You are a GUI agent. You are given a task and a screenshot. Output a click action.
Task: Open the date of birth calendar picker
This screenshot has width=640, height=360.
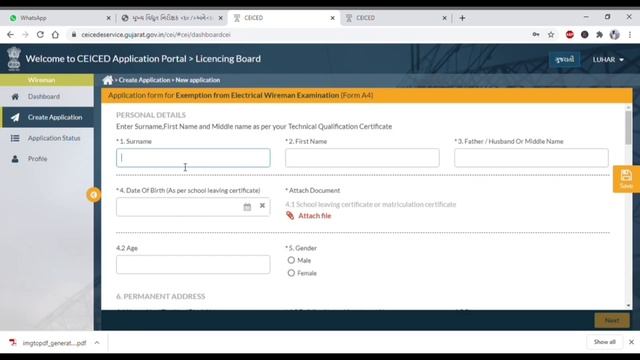tap(247, 207)
